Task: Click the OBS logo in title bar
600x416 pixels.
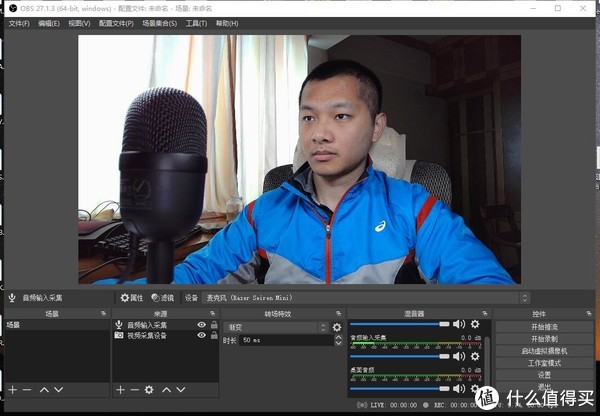Action: coord(13,8)
